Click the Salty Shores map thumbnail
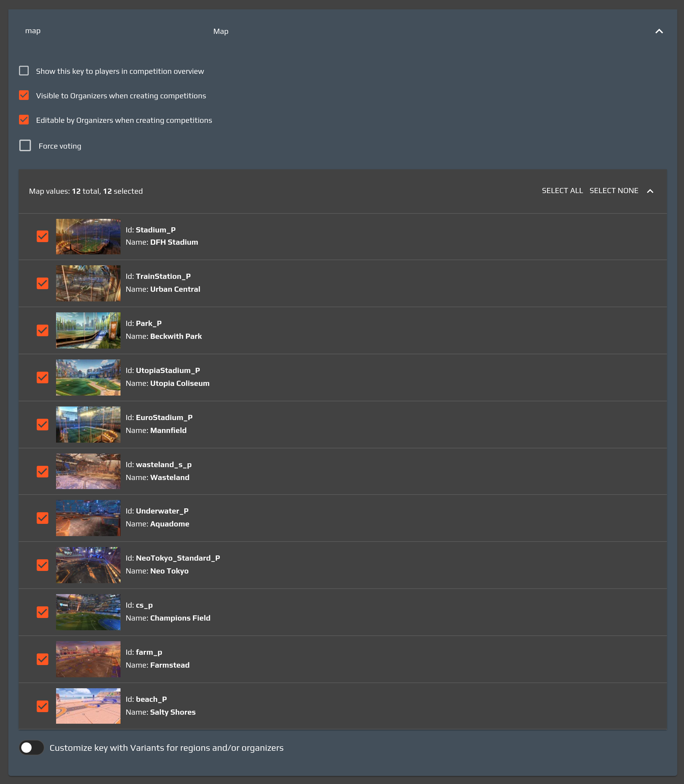Image resolution: width=684 pixels, height=784 pixels. click(88, 706)
